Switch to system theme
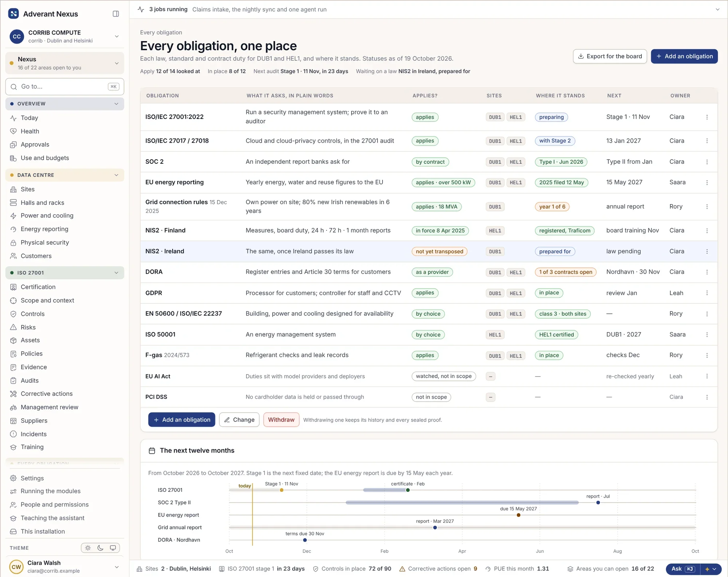This screenshot has height=577, width=728. point(113,548)
